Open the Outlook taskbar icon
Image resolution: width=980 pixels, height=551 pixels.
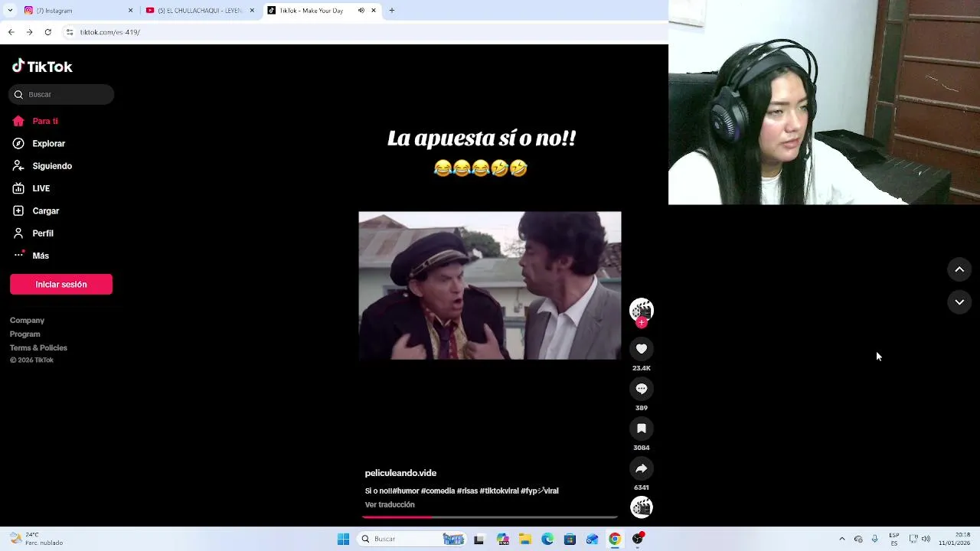pyautogui.click(x=592, y=539)
